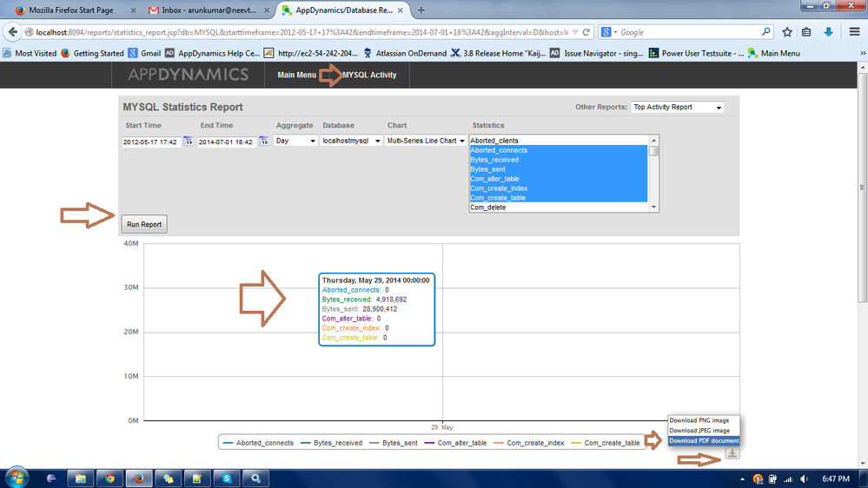
Task: Click the Firefox bookmark star icon
Action: 787,32
